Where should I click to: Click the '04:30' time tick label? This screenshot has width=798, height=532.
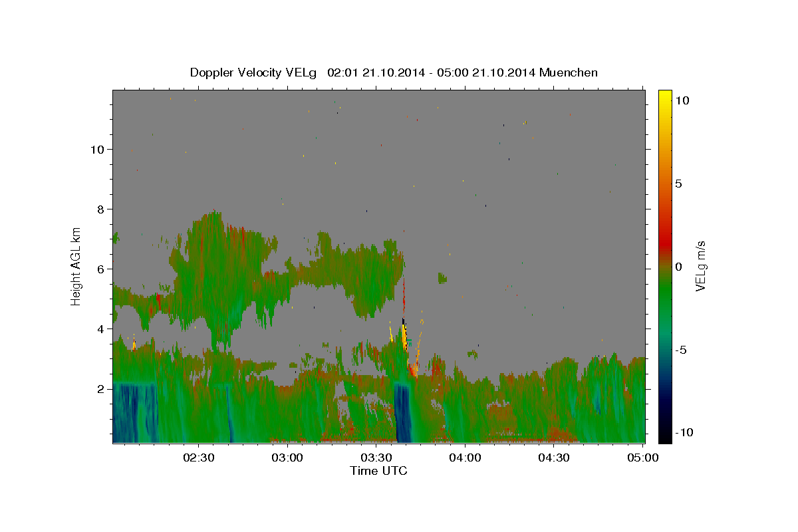(x=554, y=458)
